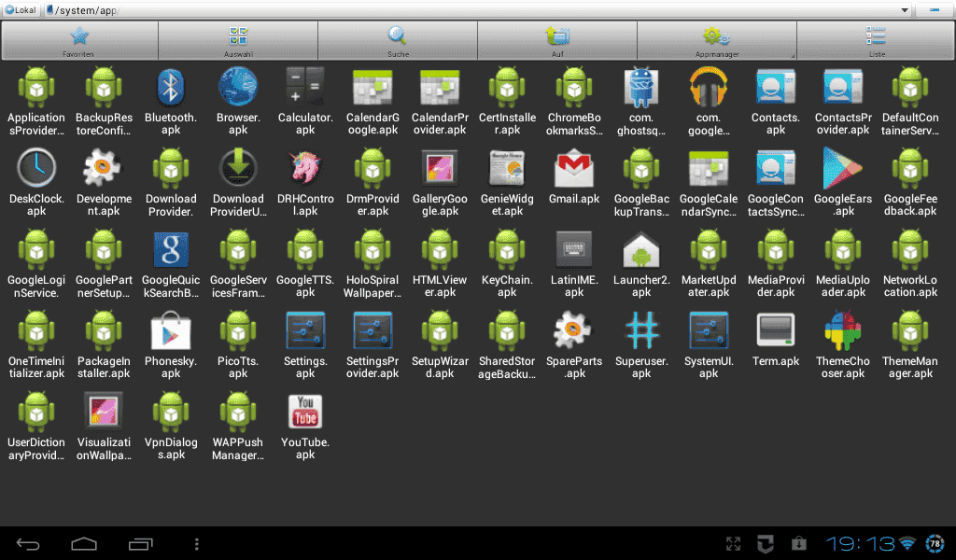
Task: Select GoogleCalendarSync apk icon
Action: 709,168
